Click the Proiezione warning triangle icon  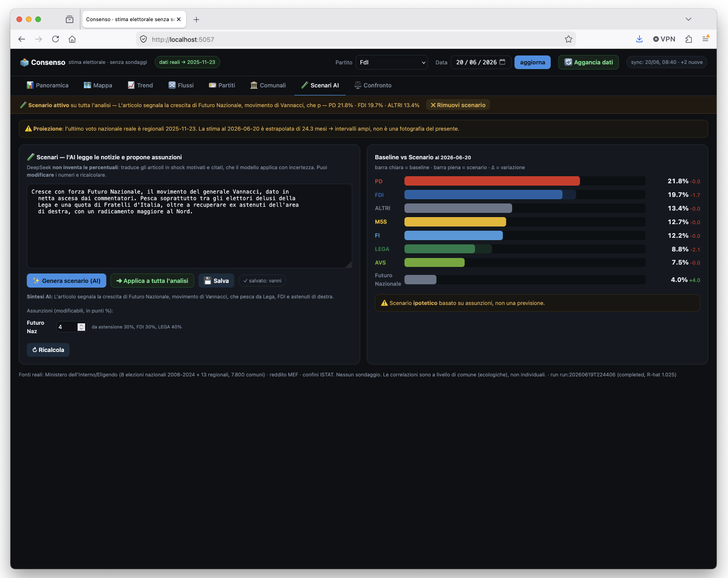[28, 128]
